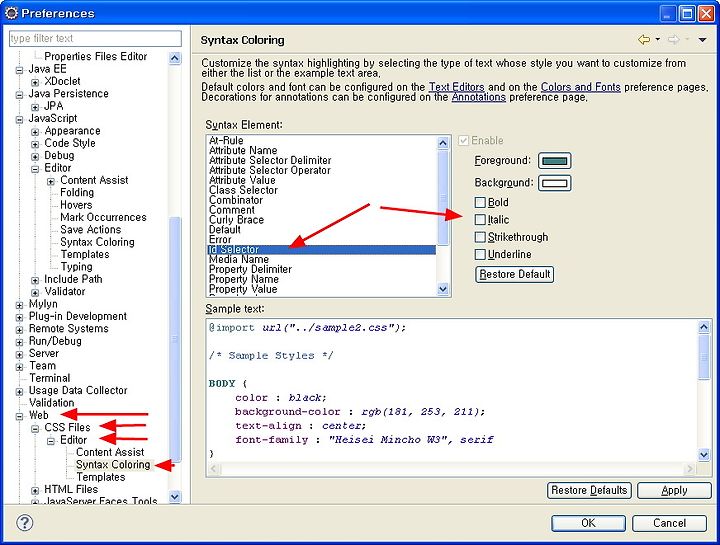Select Terminal in the tree
The image size is (720, 545).
[50, 378]
